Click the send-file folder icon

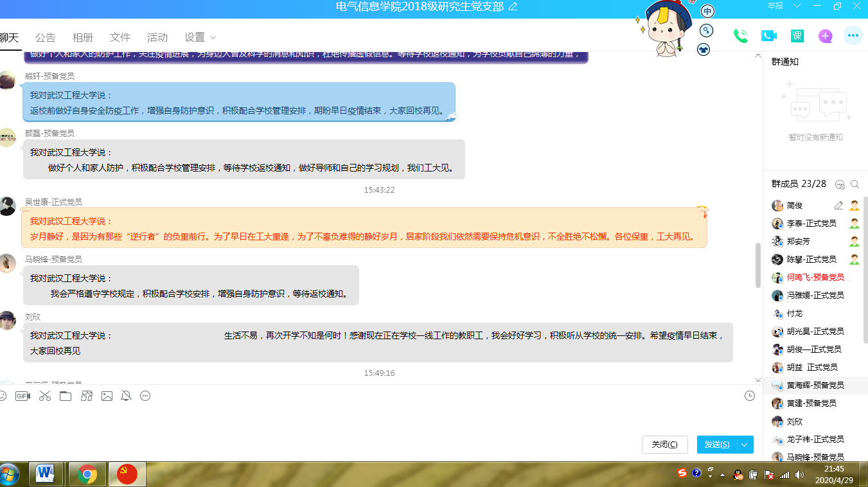pos(65,396)
